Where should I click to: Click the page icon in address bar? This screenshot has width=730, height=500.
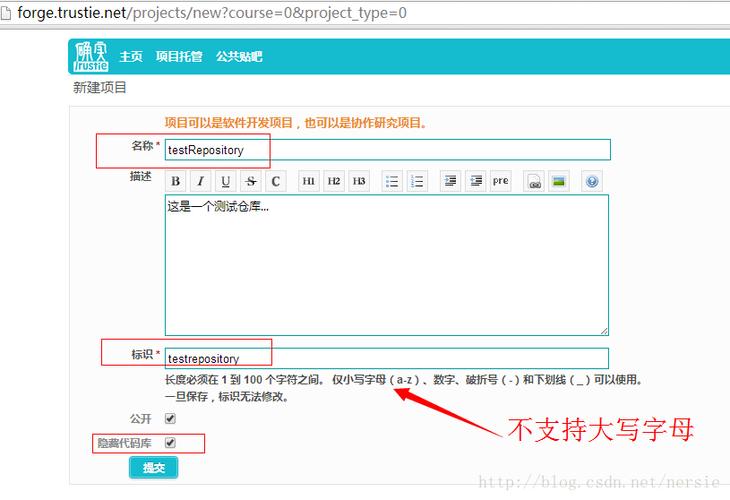[x=6, y=13]
